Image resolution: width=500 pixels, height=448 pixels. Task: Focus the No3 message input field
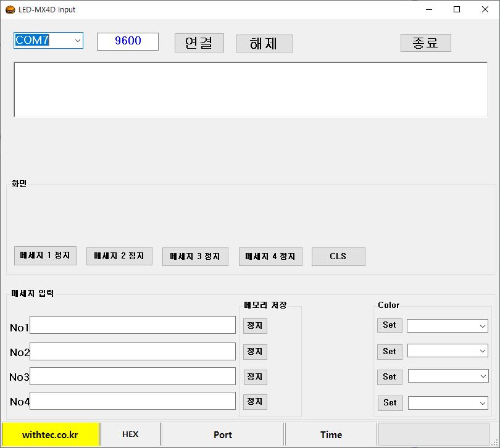pos(133,376)
